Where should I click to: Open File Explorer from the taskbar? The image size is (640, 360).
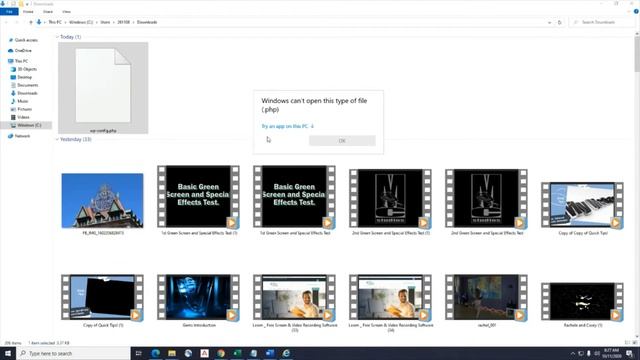pyautogui.click(x=172, y=353)
